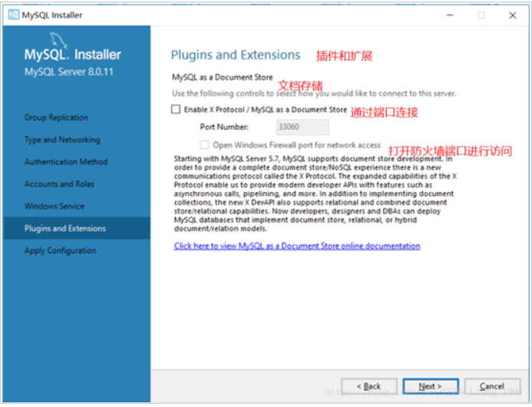Maximize the MySQL Installer window
Image resolution: width=532 pixels, height=407 pixels.
(481, 15)
